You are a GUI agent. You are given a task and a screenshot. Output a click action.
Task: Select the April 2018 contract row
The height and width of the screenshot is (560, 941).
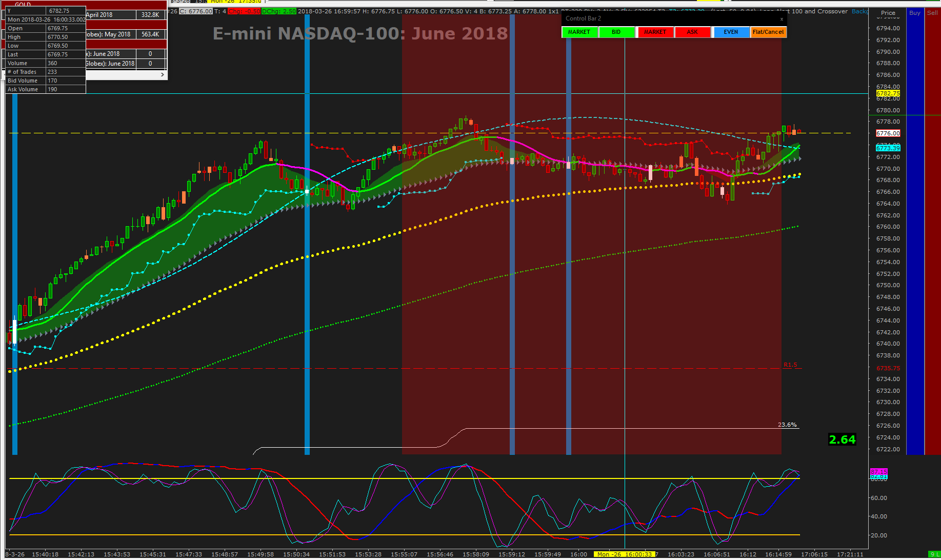tap(126, 15)
